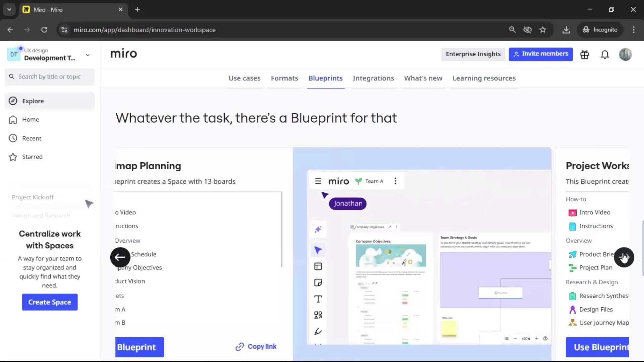This screenshot has height=362, width=644.
Task: Click the Create Space button
Action: coord(50,302)
